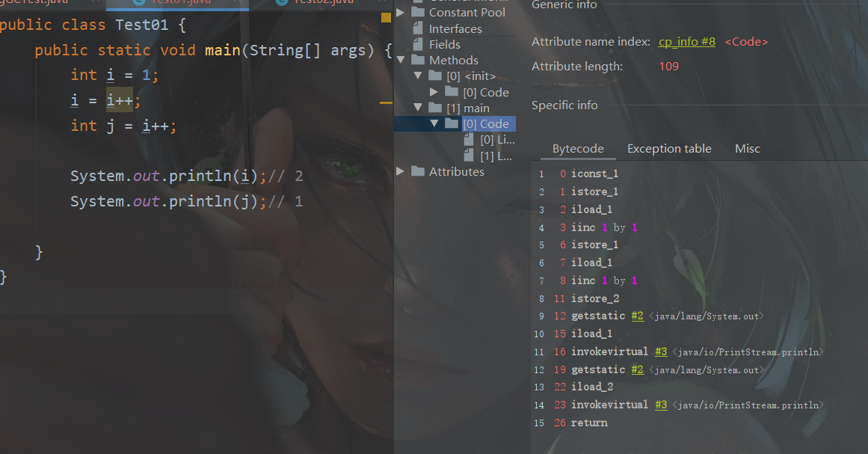Screen dimensions: 868x454
Task: Select the [1] L... attribute row
Action: point(496,156)
